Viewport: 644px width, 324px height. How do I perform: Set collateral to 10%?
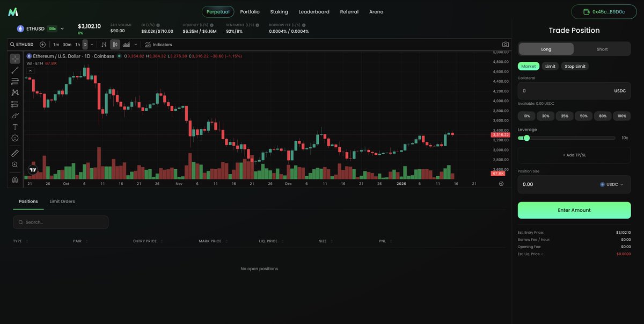coord(526,116)
